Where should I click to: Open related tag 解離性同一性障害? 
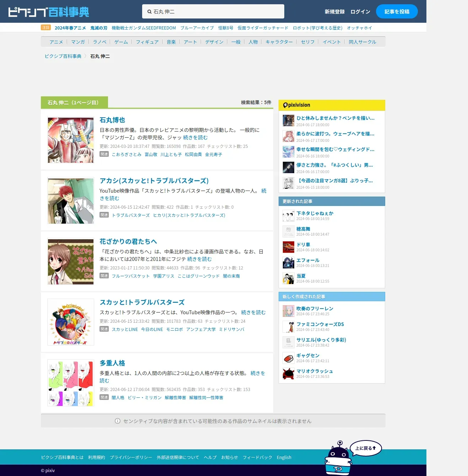point(206,398)
